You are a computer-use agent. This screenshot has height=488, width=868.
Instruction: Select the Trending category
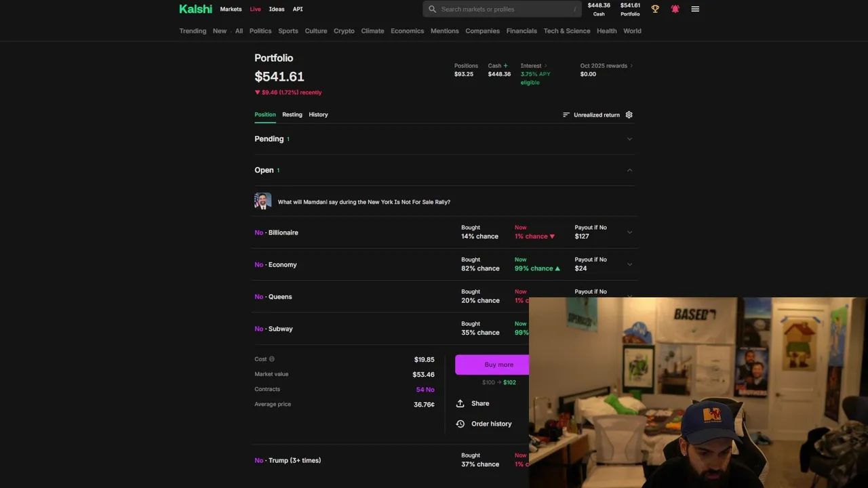click(x=193, y=30)
